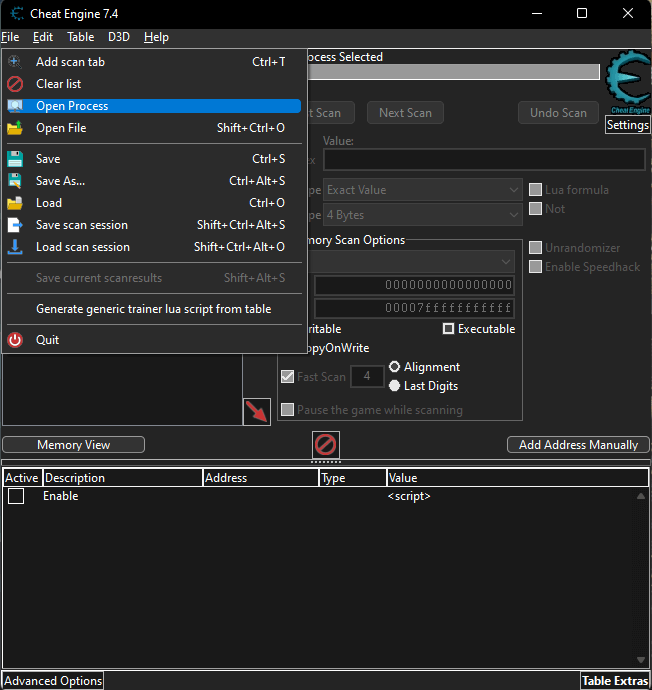Choose Save As... from the menu
This screenshot has width=652, height=690.
pyautogui.click(x=154, y=181)
